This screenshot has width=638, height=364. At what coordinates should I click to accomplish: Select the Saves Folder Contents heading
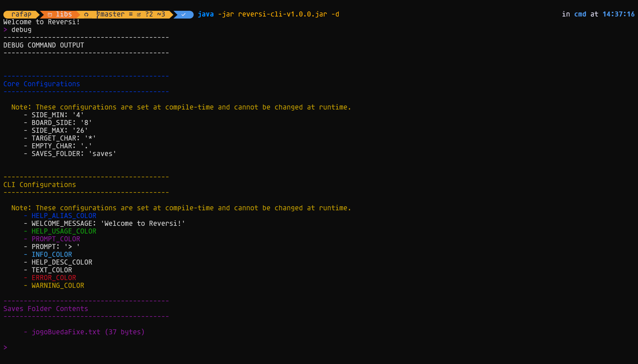[x=46, y=309]
